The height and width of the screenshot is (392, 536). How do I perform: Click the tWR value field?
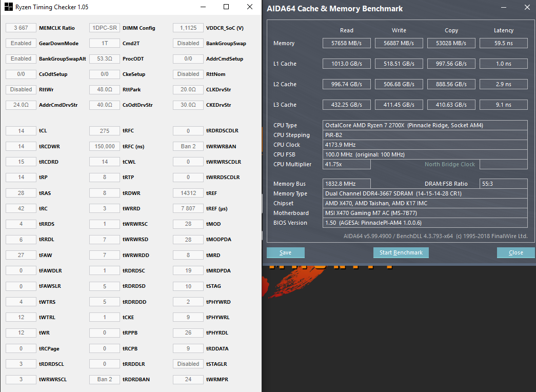point(21,332)
